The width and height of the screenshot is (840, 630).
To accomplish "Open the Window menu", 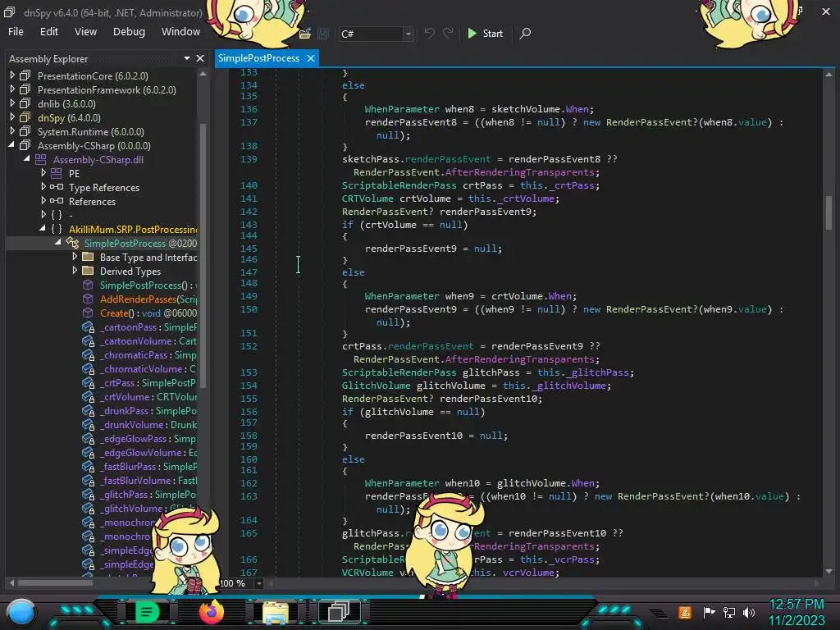I will click(180, 32).
